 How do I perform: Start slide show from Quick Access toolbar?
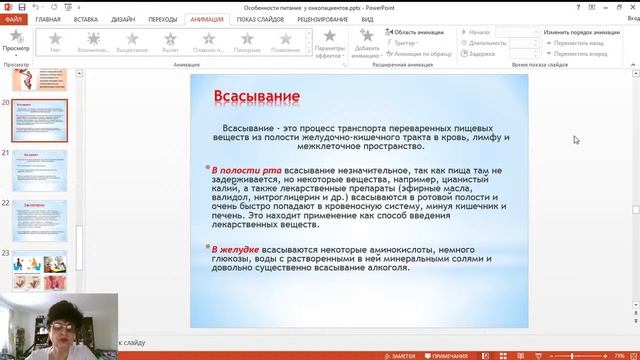pos(68,7)
